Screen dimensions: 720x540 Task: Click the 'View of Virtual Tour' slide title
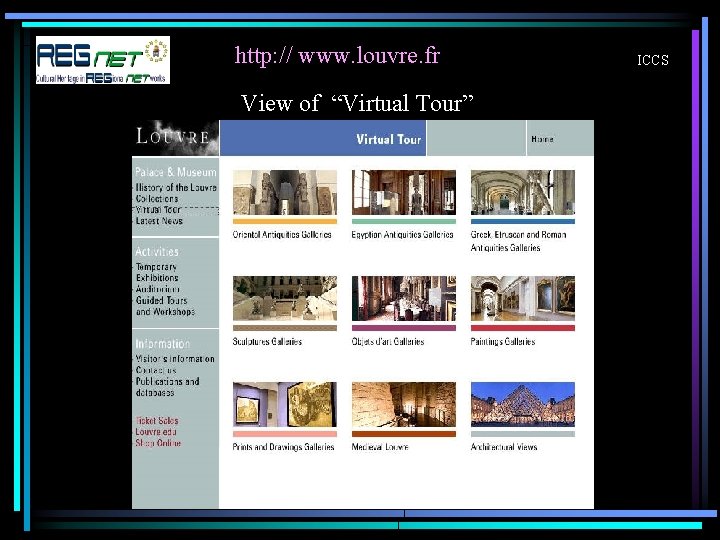(x=357, y=103)
